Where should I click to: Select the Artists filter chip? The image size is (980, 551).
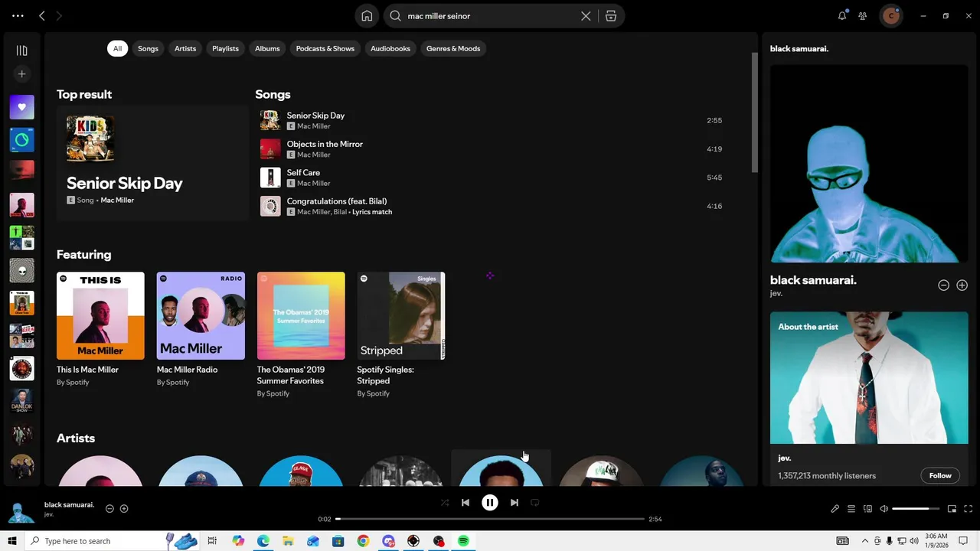pos(185,48)
